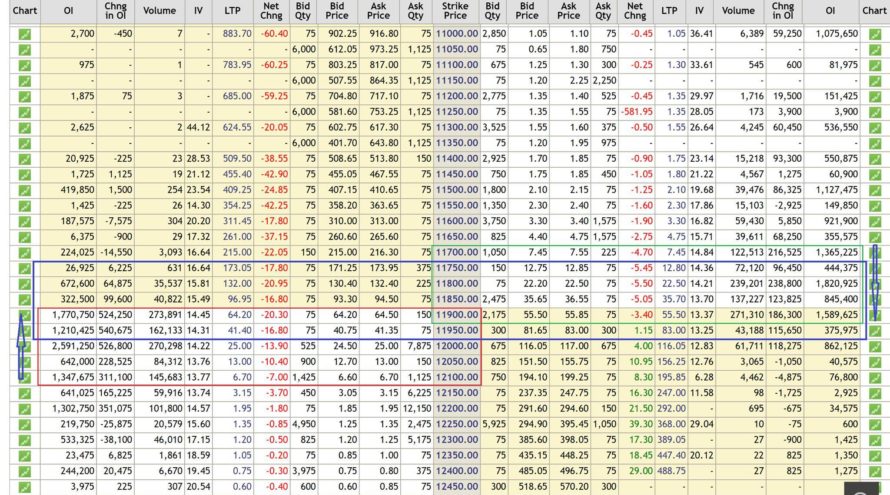
Task: Open the 11500.00 strike price link
Action: [457, 190]
